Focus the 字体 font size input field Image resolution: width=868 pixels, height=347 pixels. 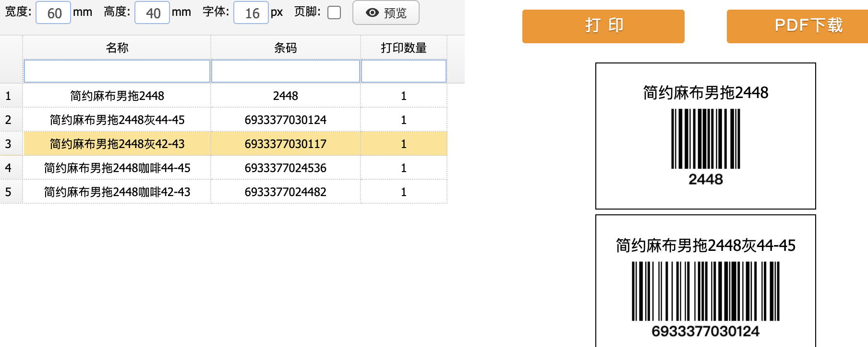(x=251, y=13)
